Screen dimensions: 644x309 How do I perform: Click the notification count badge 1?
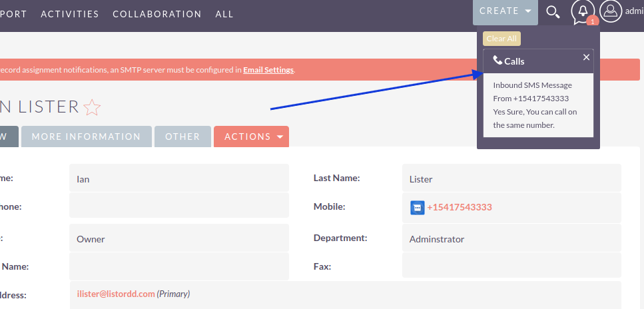click(x=592, y=21)
